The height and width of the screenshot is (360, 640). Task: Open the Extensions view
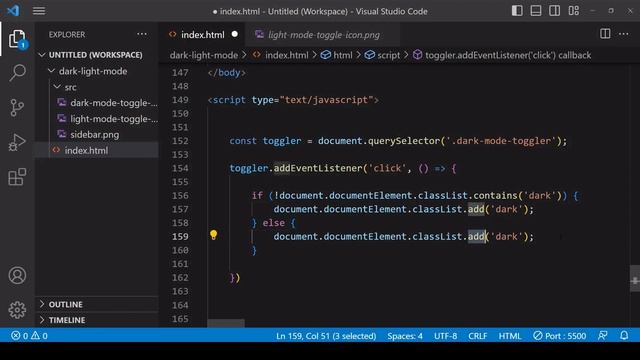17,177
